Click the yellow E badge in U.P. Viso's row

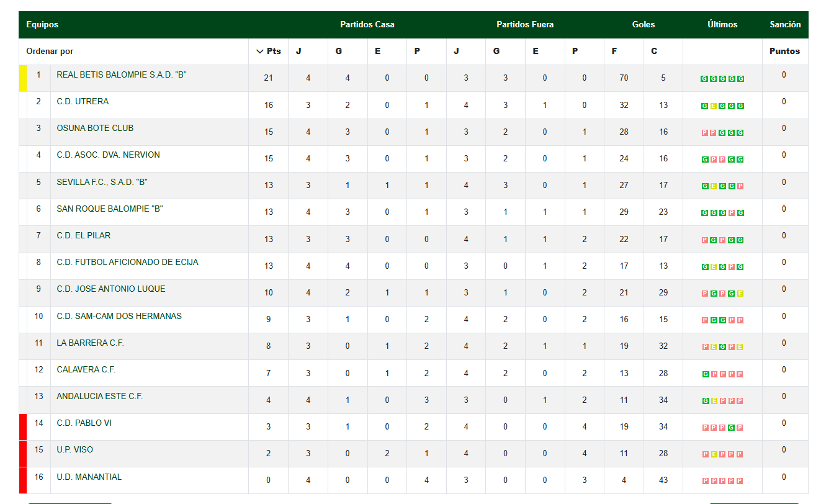(714, 454)
